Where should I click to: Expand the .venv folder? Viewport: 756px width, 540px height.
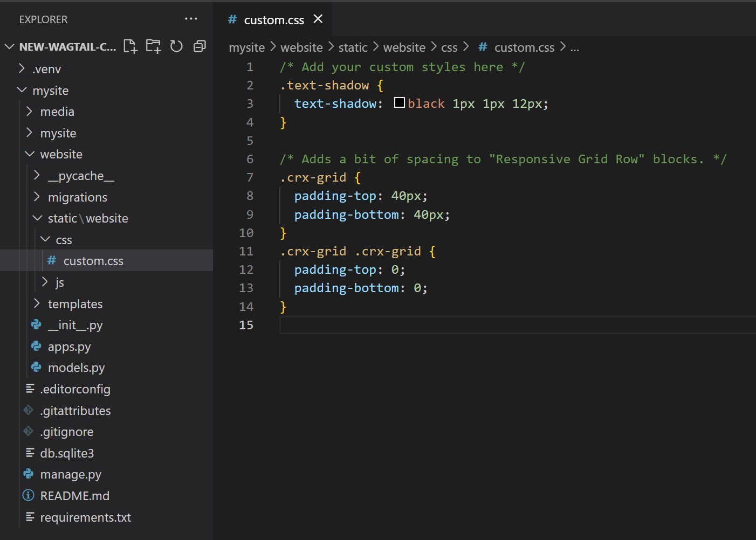(x=46, y=69)
